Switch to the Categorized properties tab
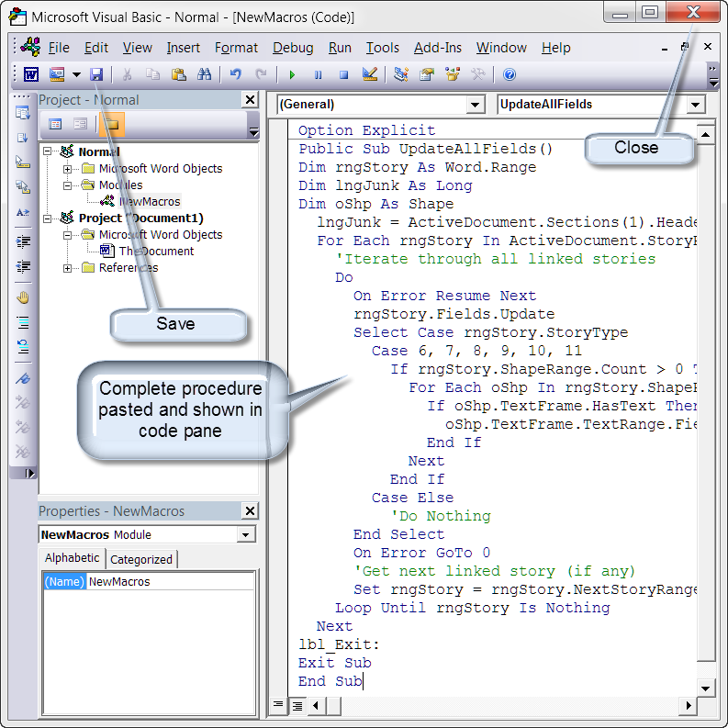728x728 pixels. click(141, 559)
